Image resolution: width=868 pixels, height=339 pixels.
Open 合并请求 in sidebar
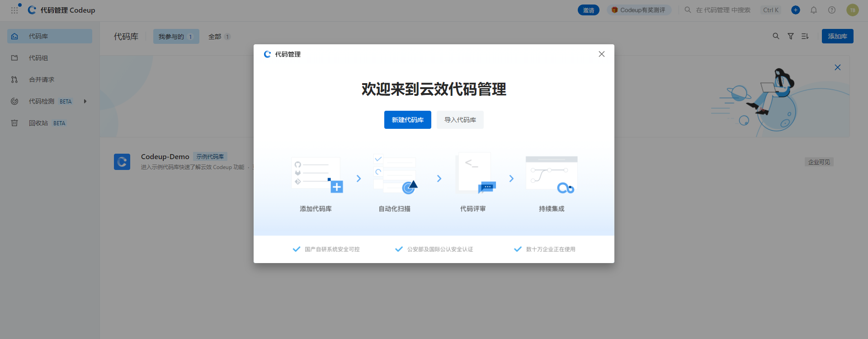(x=50, y=80)
